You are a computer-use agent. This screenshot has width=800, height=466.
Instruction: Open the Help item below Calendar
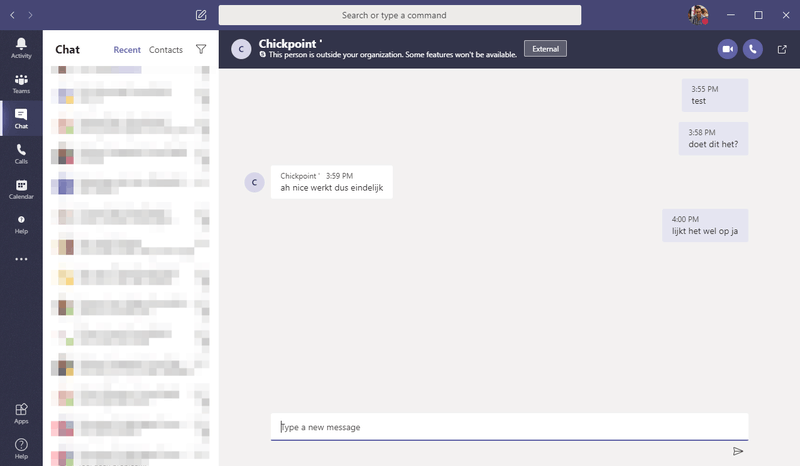pyautogui.click(x=21, y=224)
